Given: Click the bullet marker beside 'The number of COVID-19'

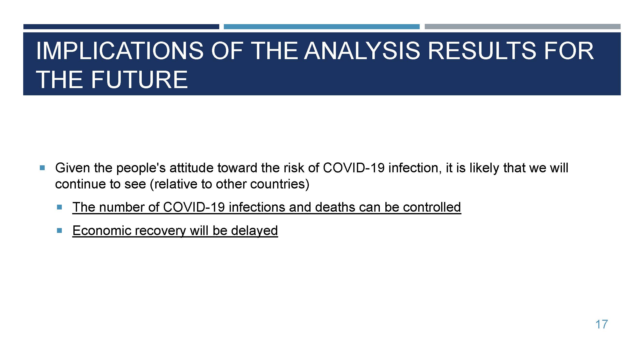Looking at the screenshot, I should coord(59,207).
